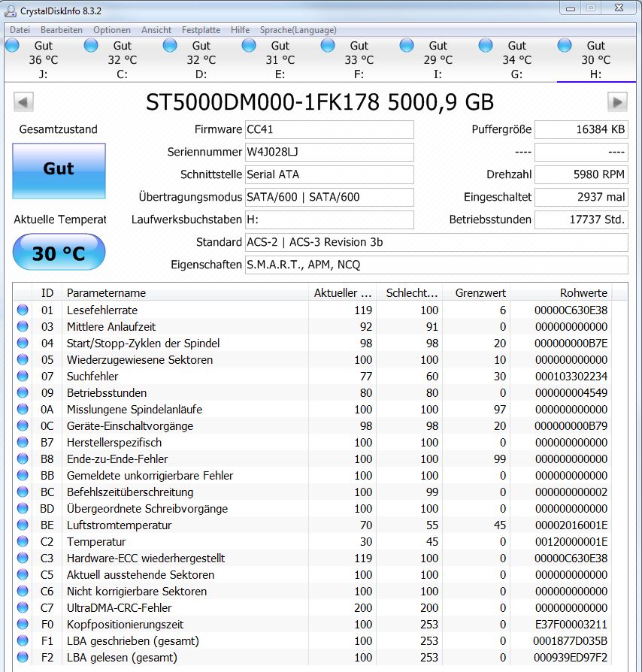Sort by Schlecht... column header
The image size is (642, 672).
(410, 292)
